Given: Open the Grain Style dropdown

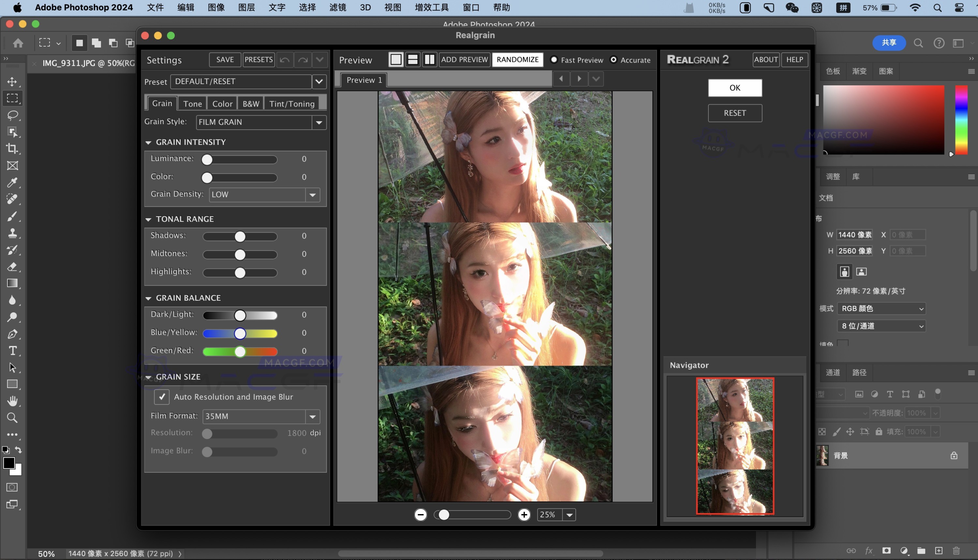Looking at the screenshot, I should [319, 122].
